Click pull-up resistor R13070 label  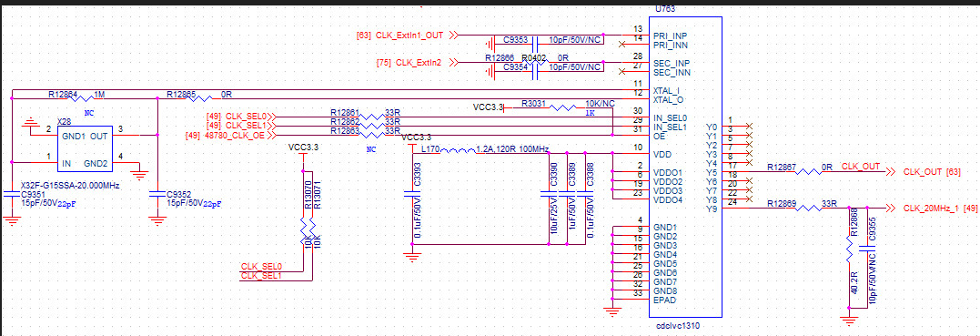click(x=308, y=195)
